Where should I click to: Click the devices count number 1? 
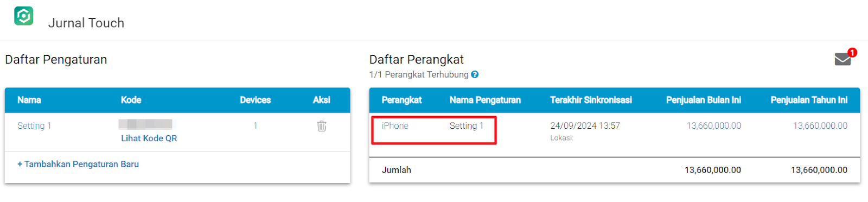pyautogui.click(x=255, y=126)
